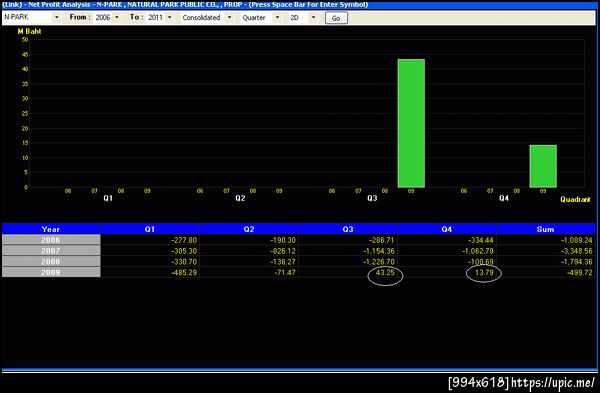Click the Q2 column header in table
The height and width of the screenshot is (393, 600).
249,229
